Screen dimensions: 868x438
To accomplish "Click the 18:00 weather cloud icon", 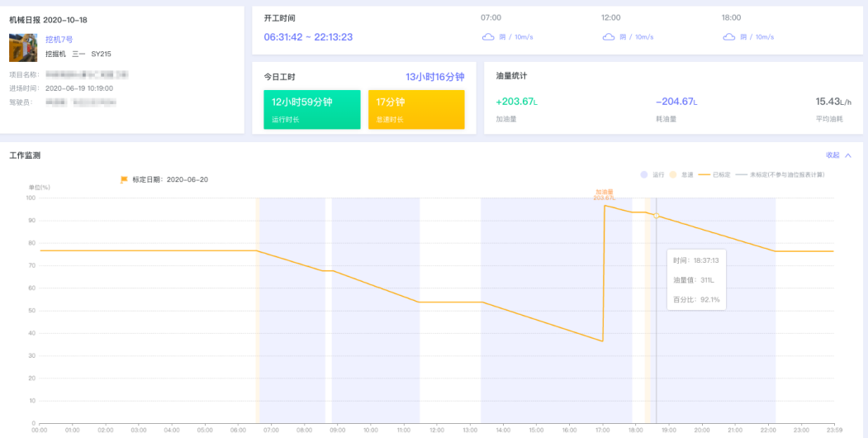I will tap(728, 37).
